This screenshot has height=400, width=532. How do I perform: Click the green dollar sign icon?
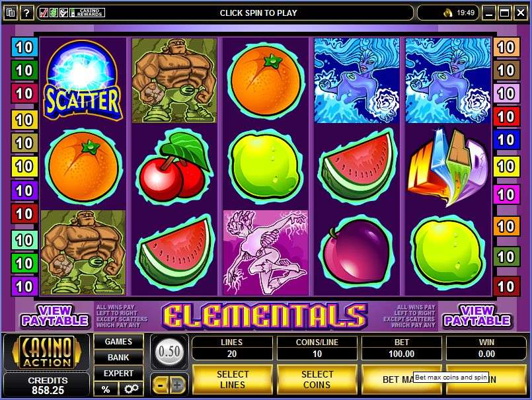click(54, 13)
